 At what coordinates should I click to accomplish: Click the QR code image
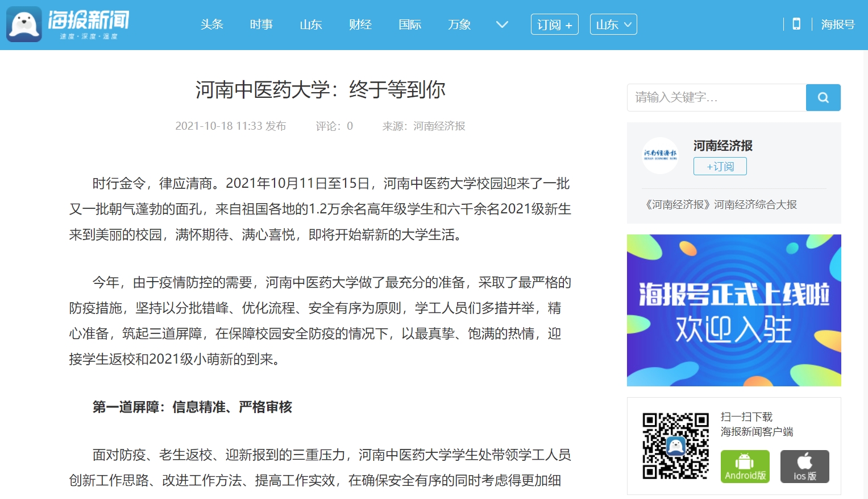point(675,446)
